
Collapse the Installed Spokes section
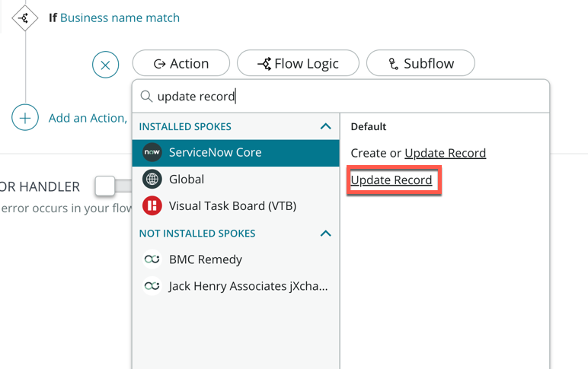coord(325,126)
